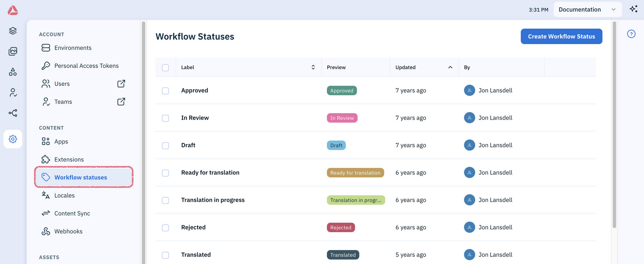Toggle the Updated column sort chevron

450,67
